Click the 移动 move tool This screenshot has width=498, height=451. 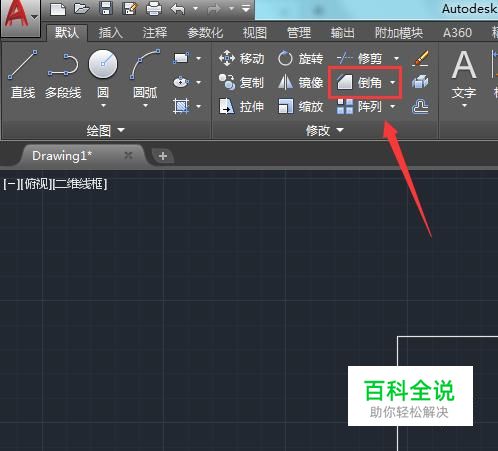tap(242, 59)
